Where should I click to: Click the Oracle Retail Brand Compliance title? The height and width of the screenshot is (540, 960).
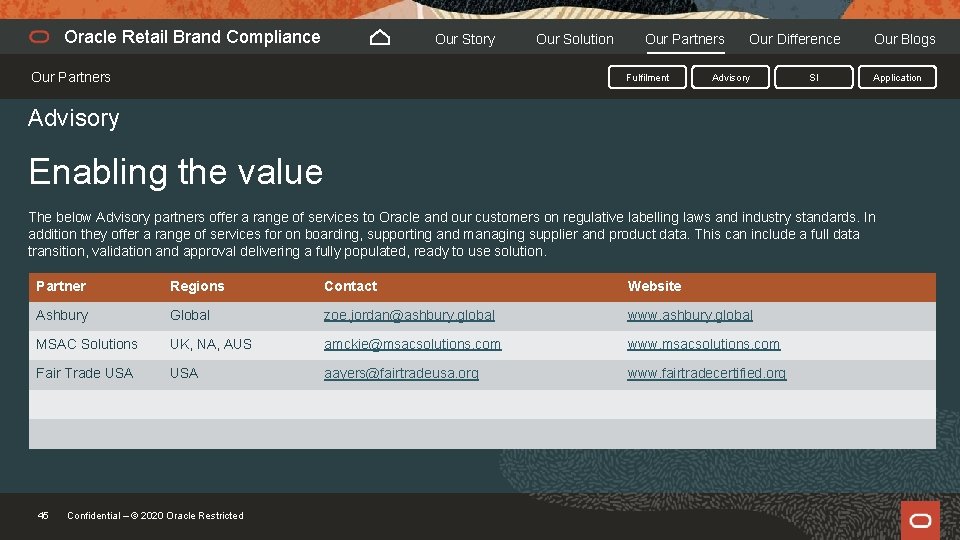click(x=192, y=37)
